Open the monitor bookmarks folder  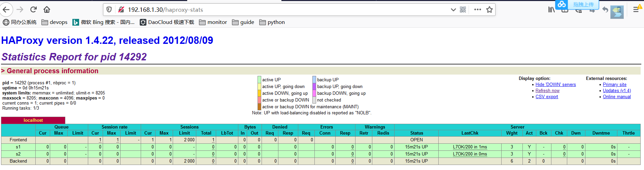[213, 22]
